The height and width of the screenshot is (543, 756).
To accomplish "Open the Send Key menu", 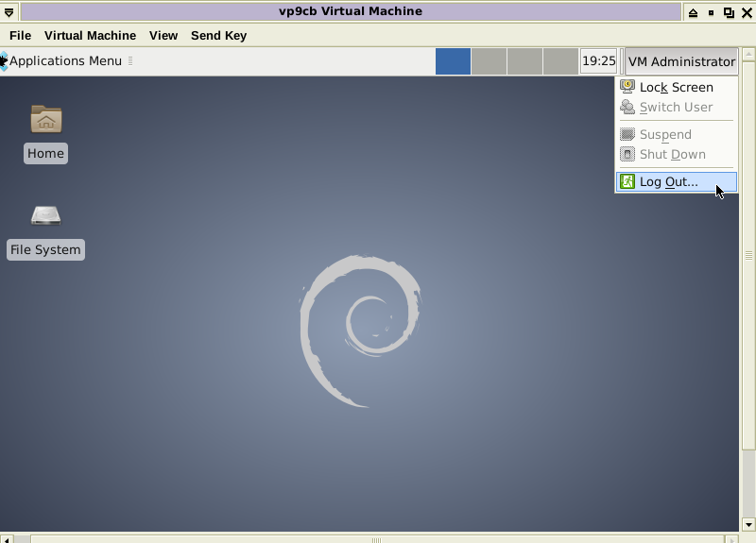I will pyautogui.click(x=218, y=36).
